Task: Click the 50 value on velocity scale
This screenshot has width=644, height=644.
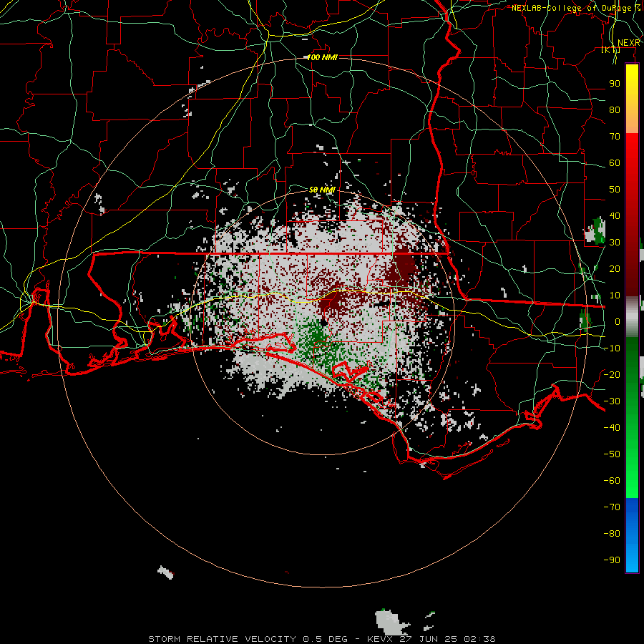Action: pyautogui.click(x=615, y=190)
